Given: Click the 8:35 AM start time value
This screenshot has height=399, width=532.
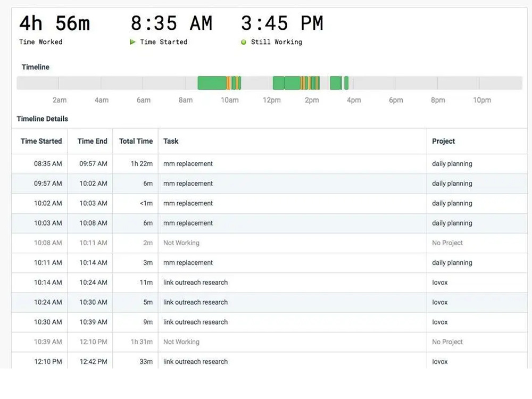Looking at the screenshot, I should coord(172,23).
